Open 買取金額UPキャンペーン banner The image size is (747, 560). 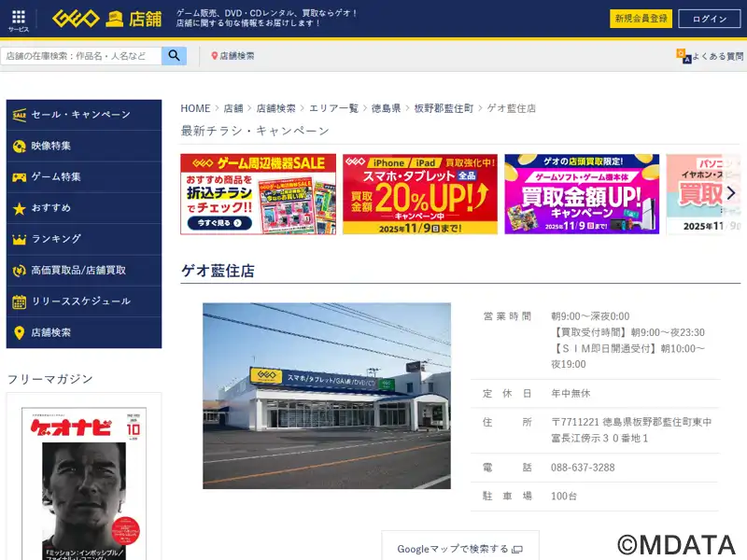582,194
